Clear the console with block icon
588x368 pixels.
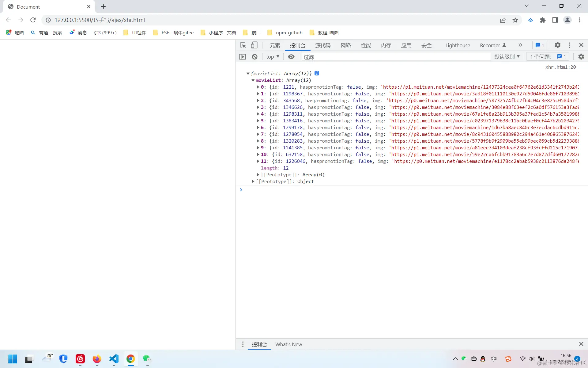[255, 57]
